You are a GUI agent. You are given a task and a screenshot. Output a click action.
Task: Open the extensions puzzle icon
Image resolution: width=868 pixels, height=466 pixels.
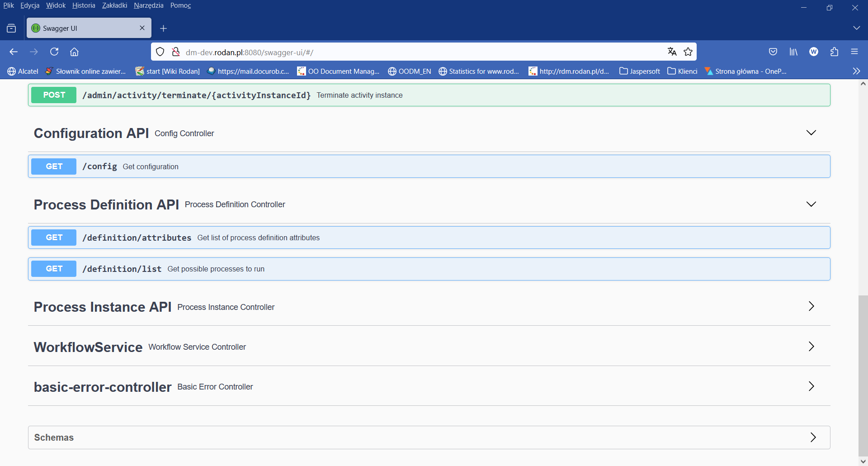point(834,52)
